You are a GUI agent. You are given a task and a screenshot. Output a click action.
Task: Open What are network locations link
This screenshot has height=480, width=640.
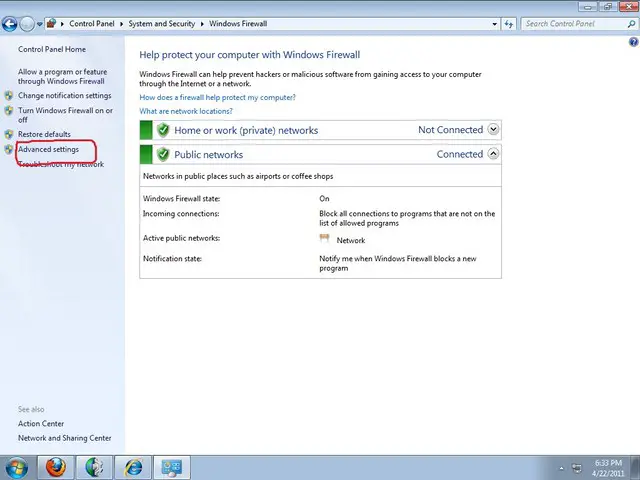(186, 111)
